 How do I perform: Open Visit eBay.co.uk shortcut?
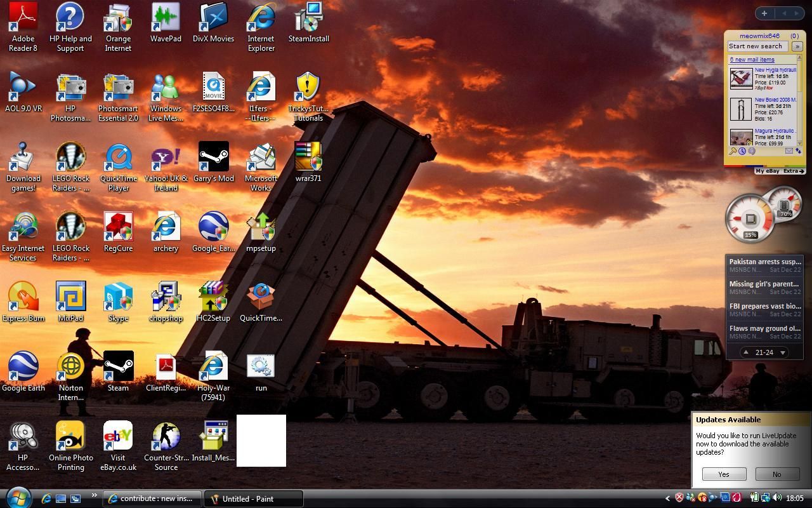[118, 446]
